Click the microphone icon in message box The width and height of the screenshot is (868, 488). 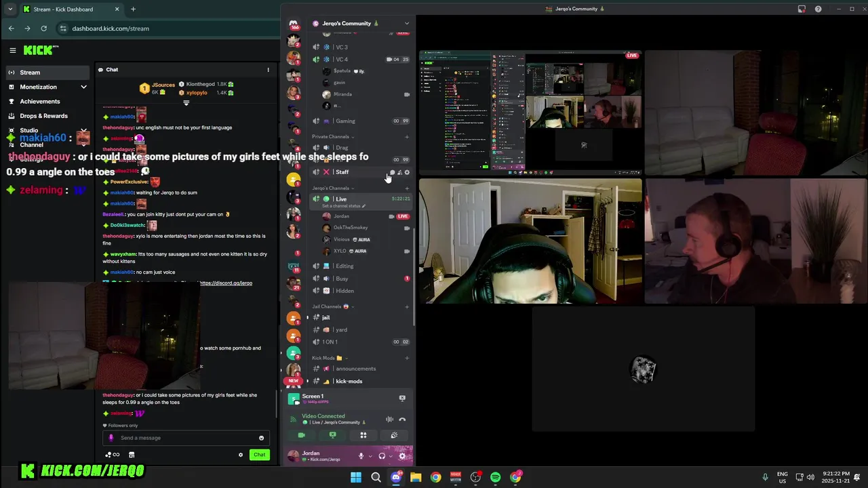point(111,438)
